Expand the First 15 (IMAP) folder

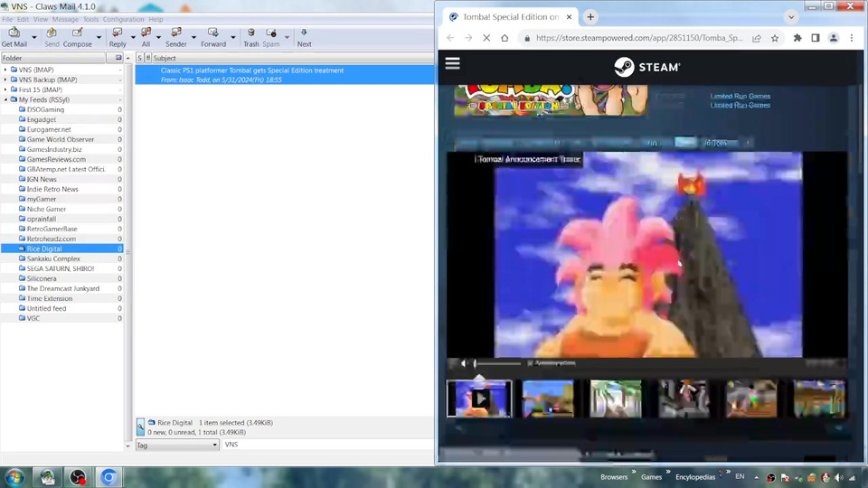(x=5, y=89)
